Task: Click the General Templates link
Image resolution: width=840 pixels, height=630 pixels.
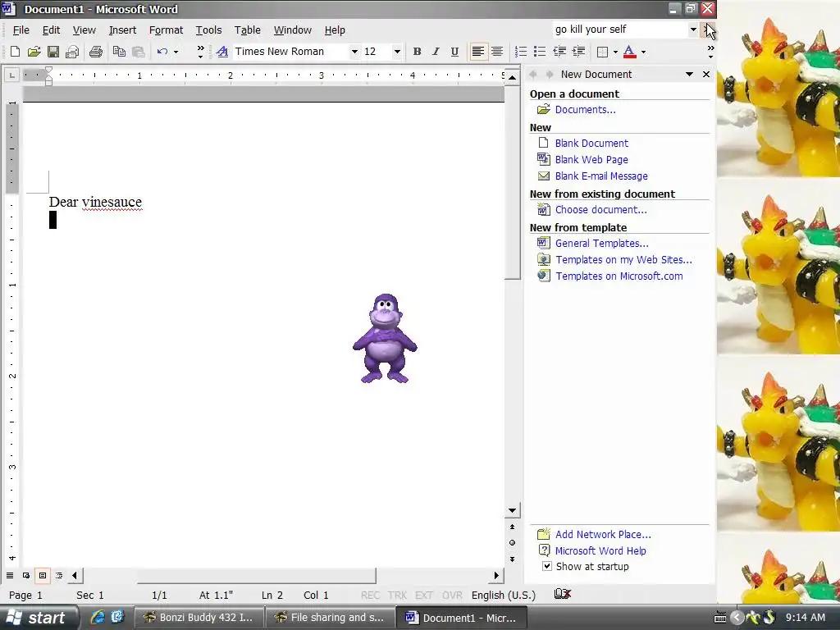Action: pyautogui.click(x=601, y=243)
